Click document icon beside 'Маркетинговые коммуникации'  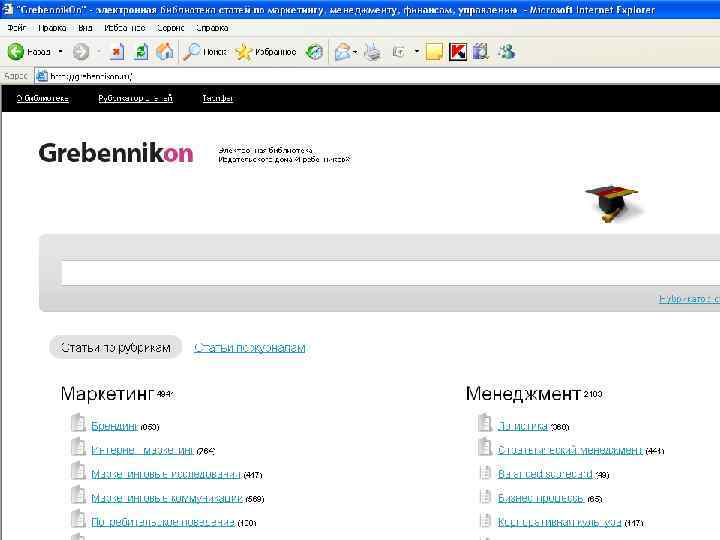(78, 495)
